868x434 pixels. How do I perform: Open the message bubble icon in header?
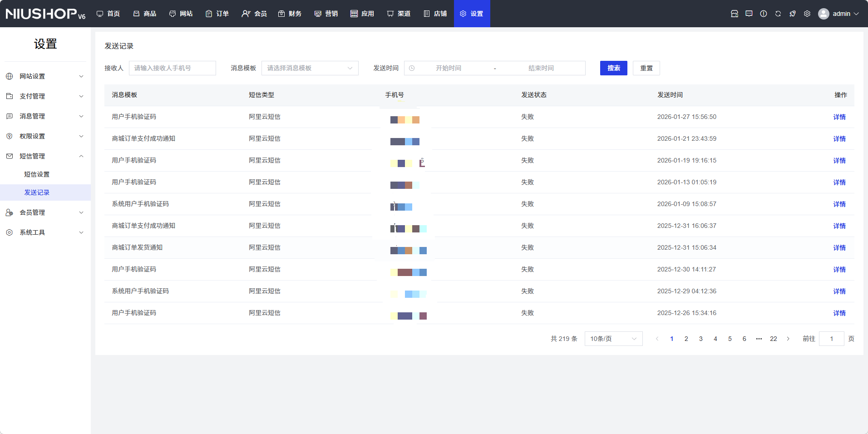[749, 14]
